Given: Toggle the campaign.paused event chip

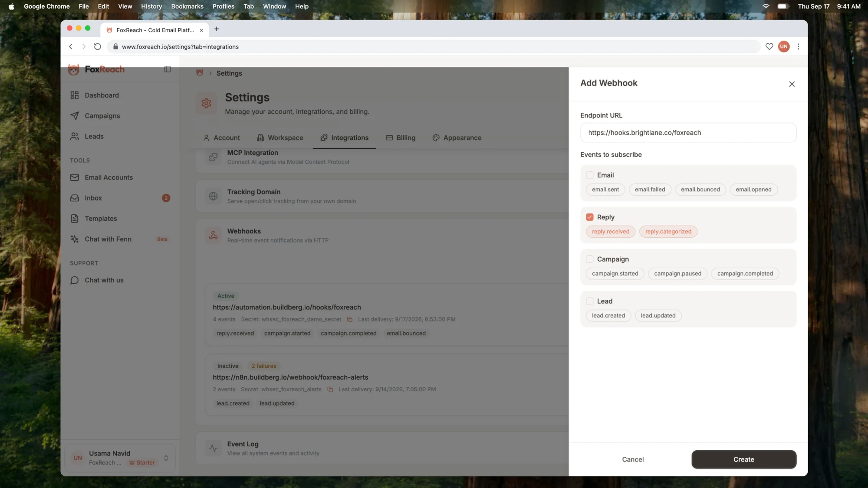Looking at the screenshot, I should click(677, 274).
